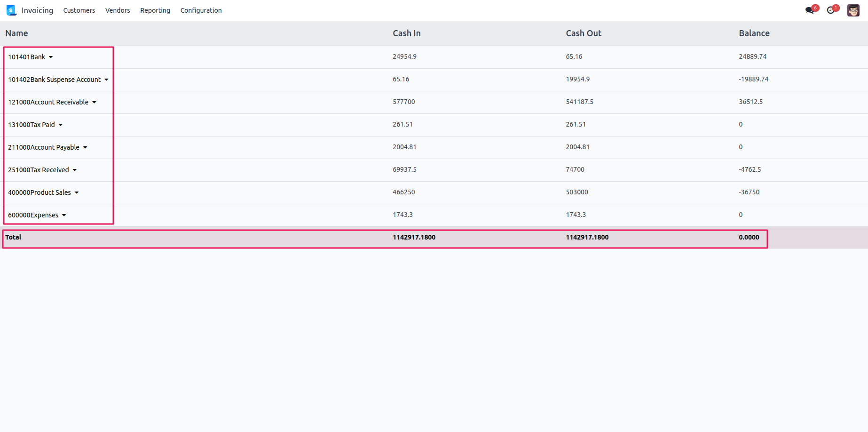Click the user avatar picture
The height and width of the screenshot is (432, 868).
pyautogui.click(x=853, y=10)
